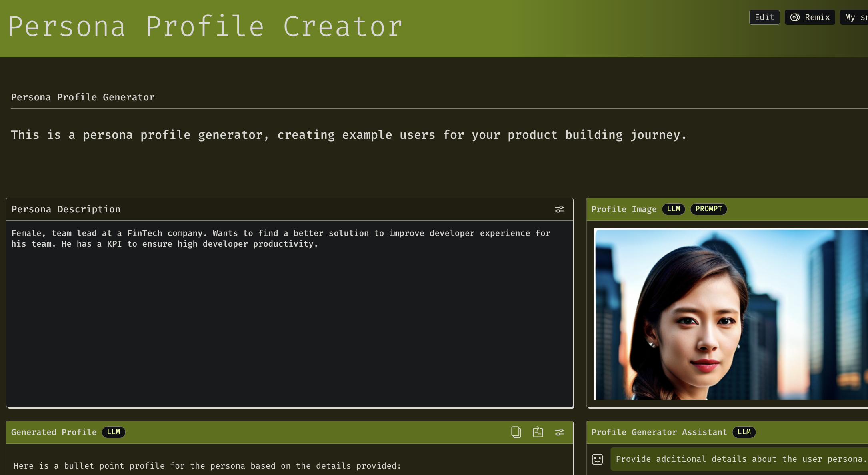Image resolution: width=868 pixels, height=475 pixels.
Task: Click the PROMPT badge beside Profile Image
Action: point(708,209)
